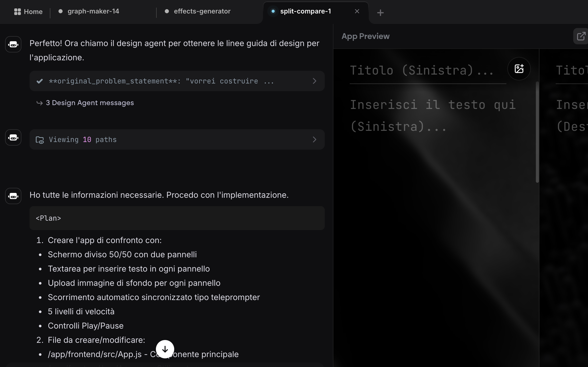Click the folder-eye icon beside Viewing paths
The width and height of the screenshot is (588, 367).
pos(40,140)
